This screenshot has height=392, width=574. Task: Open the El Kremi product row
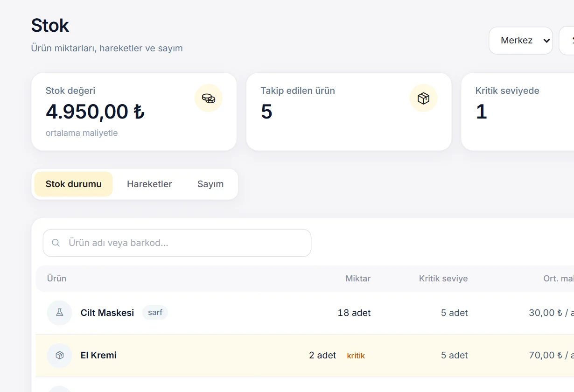point(305,356)
